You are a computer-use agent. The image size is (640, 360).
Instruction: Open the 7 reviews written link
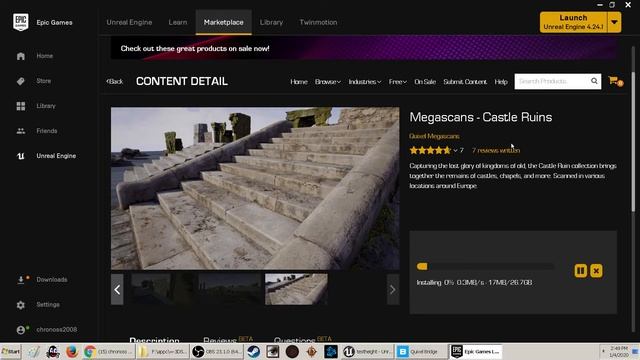click(496, 151)
